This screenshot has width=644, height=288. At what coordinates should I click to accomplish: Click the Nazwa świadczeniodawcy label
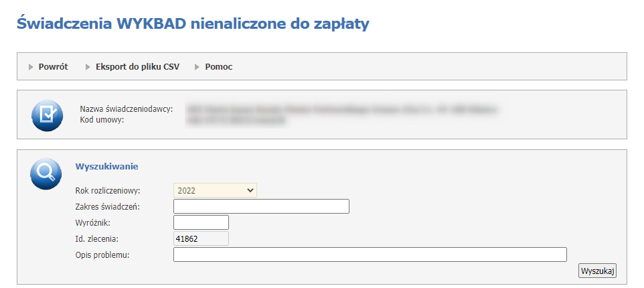[x=126, y=109]
